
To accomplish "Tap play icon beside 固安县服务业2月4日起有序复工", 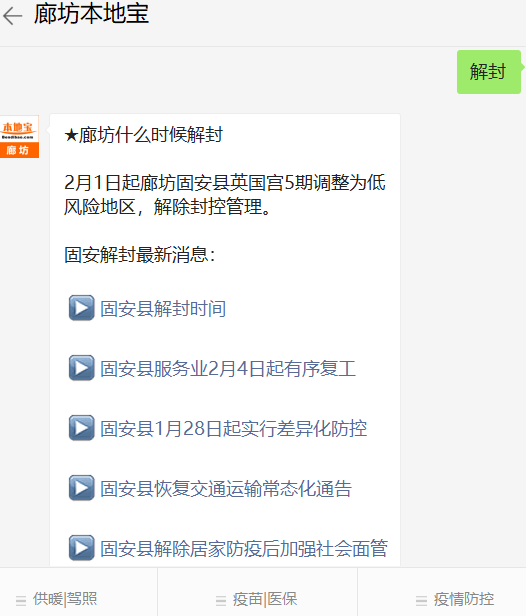I will point(81,368).
